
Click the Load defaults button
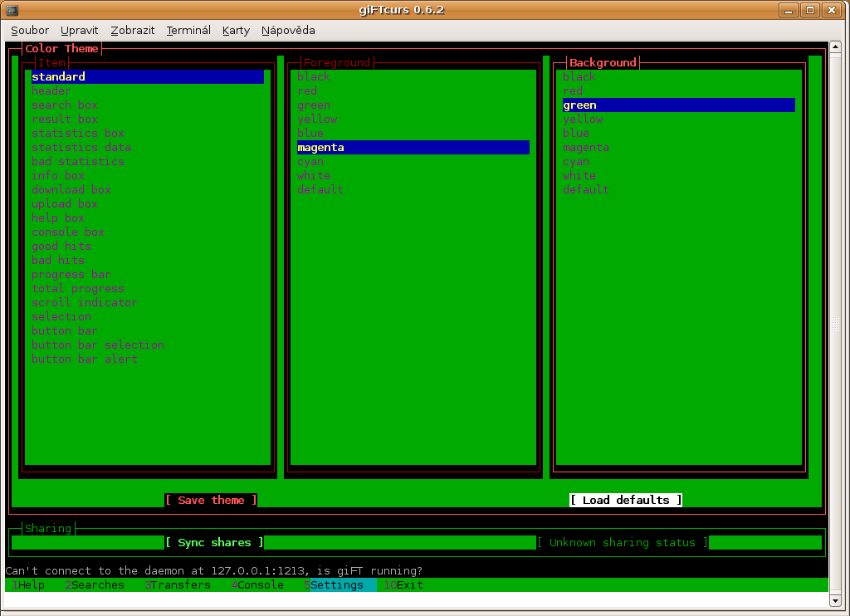[626, 500]
